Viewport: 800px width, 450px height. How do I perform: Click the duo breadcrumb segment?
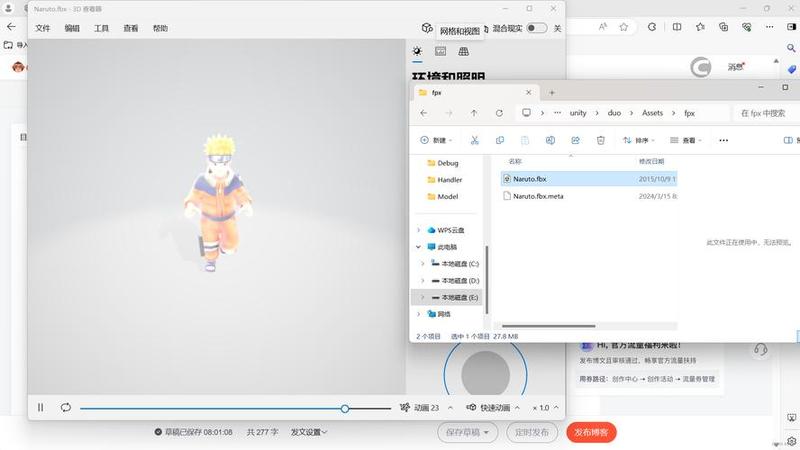click(x=614, y=113)
